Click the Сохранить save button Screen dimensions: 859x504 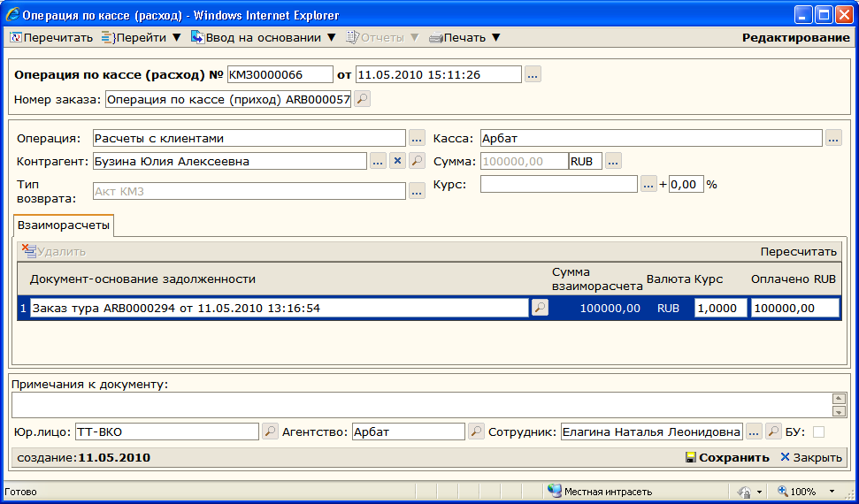(727, 457)
